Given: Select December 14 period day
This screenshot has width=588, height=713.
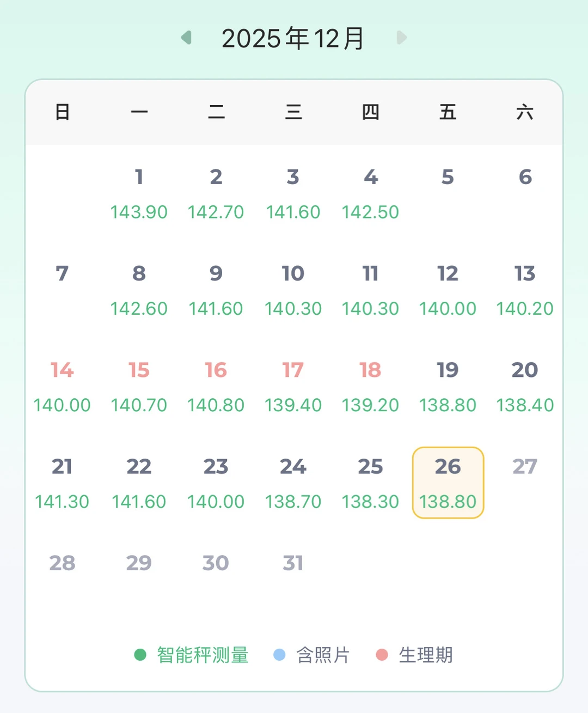Looking at the screenshot, I should click(x=62, y=386).
